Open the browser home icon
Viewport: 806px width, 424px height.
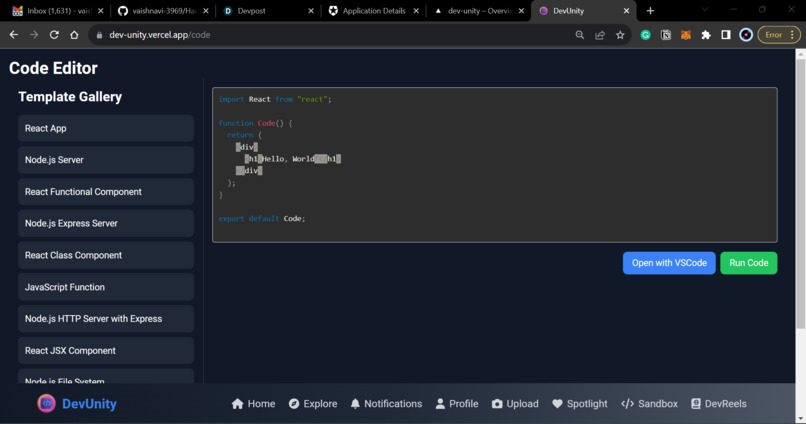pyautogui.click(x=74, y=35)
